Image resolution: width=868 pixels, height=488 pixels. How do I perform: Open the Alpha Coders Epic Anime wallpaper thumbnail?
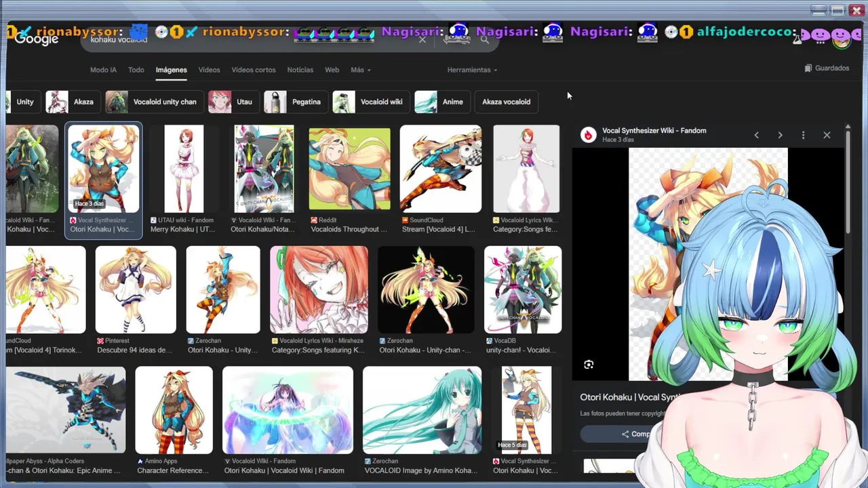(66, 410)
